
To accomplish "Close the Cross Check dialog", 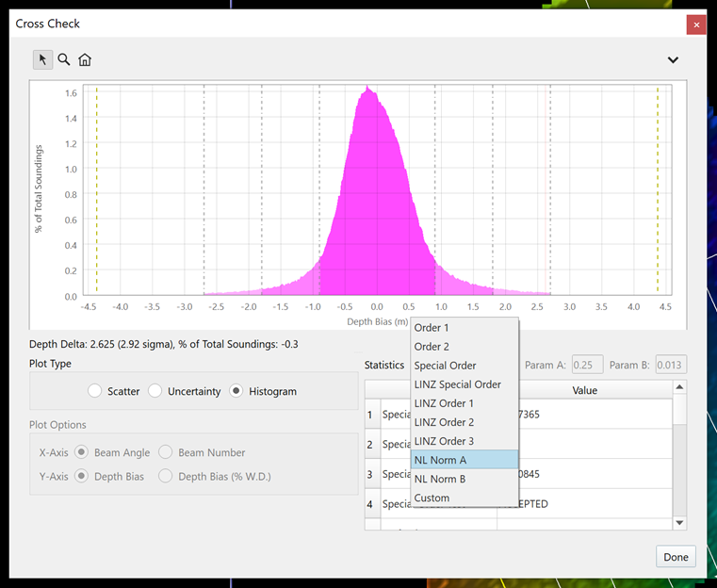I will [696, 24].
